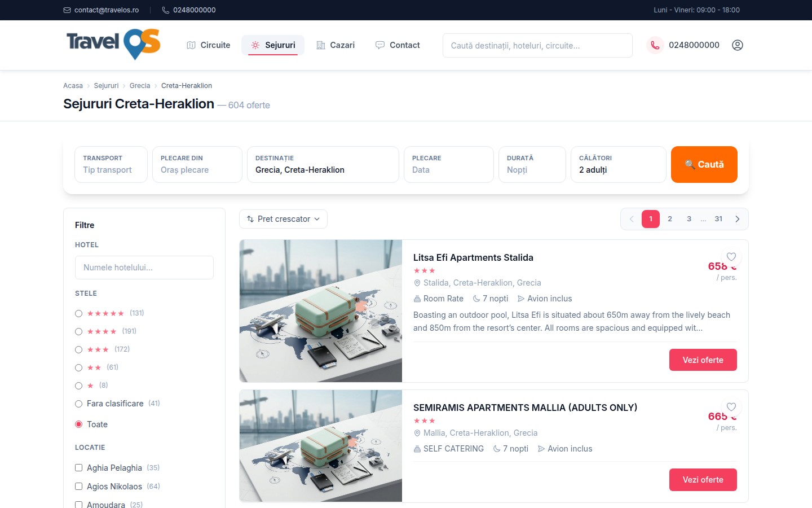This screenshot has width=812, height=508.
Task: Open the Litsa Efi Apartments Stalida title
Action: (473, 257)
